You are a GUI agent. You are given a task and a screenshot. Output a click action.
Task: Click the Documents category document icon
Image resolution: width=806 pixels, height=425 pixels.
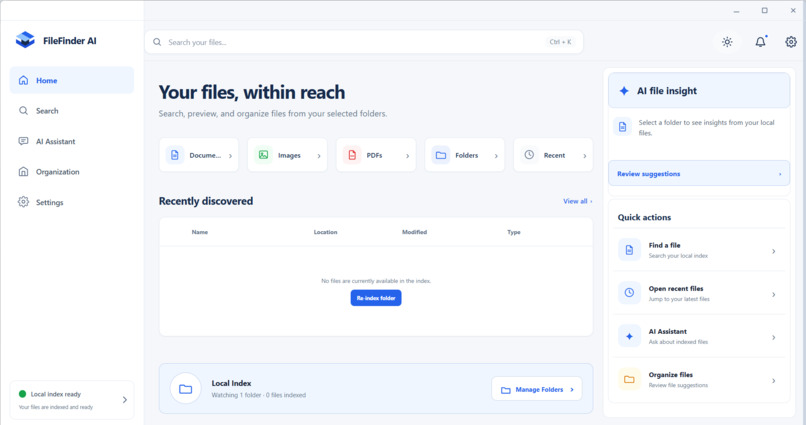(175, 155)
